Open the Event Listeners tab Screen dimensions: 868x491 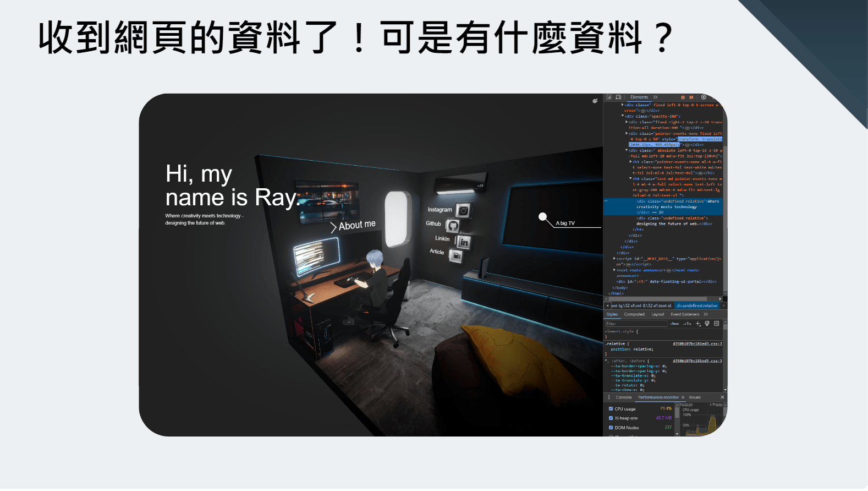[x=685, y=314]
